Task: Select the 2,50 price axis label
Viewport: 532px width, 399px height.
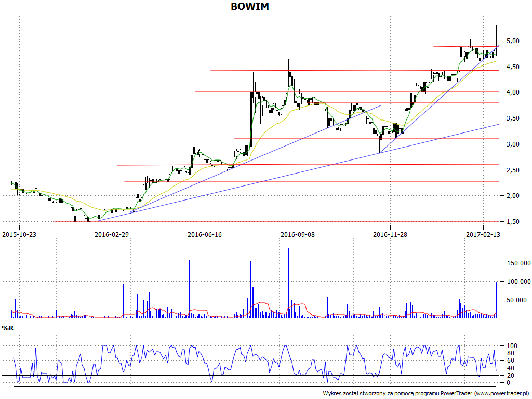Action: pyautogui.click(x=513, y=170)
